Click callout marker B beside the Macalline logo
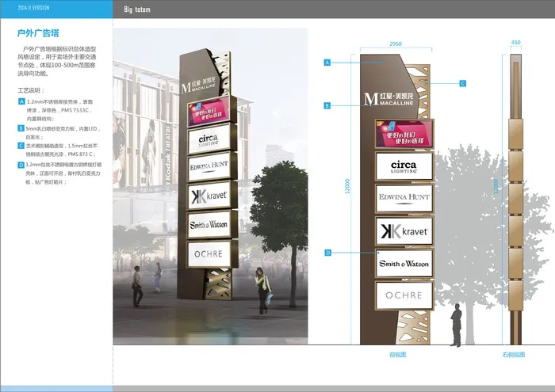Image resolution: width=555 pixels, height=392 pixels. tap(327, 105)
